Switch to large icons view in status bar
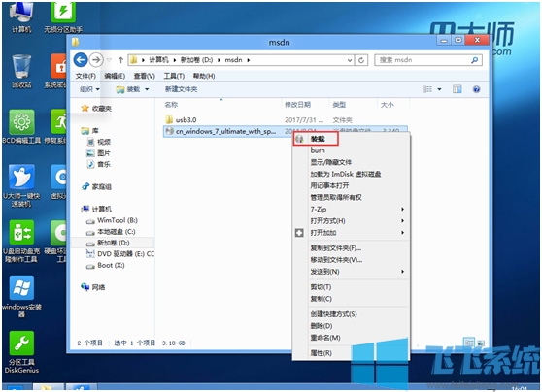 481,343
